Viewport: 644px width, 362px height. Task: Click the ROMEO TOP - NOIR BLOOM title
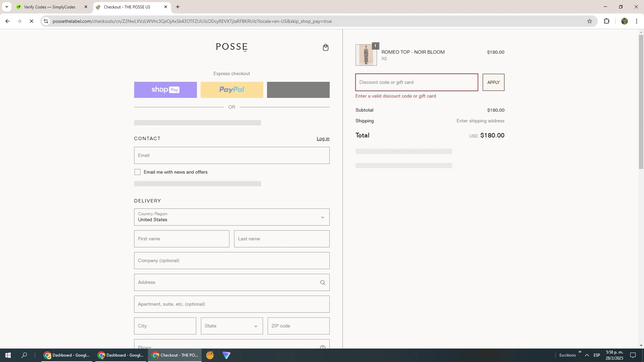(x=413, y=52)
